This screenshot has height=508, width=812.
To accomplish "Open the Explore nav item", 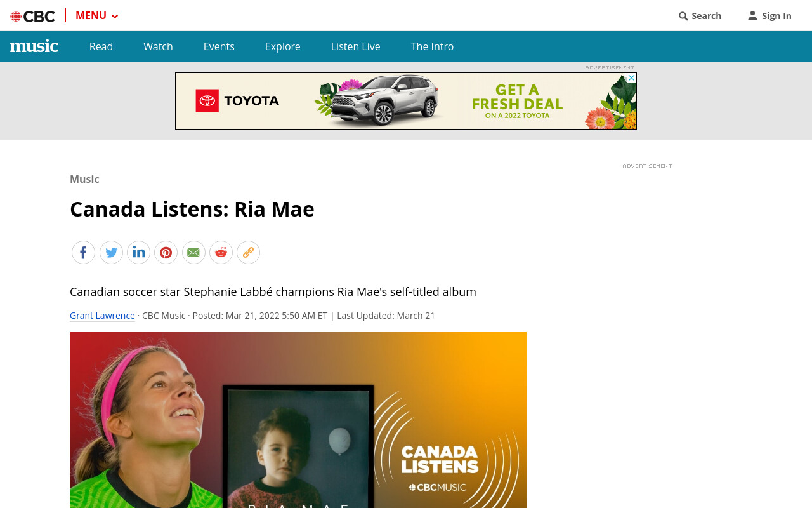I will coord(282,46).
